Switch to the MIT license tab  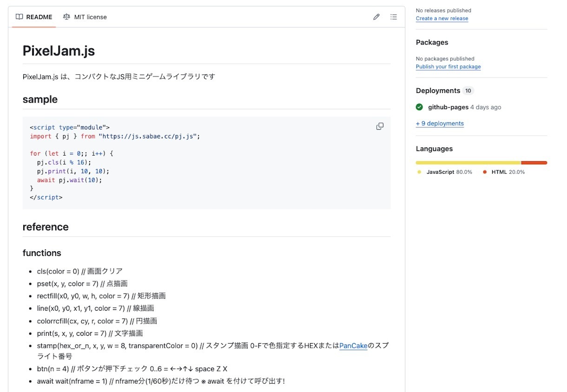pos(85,17)
